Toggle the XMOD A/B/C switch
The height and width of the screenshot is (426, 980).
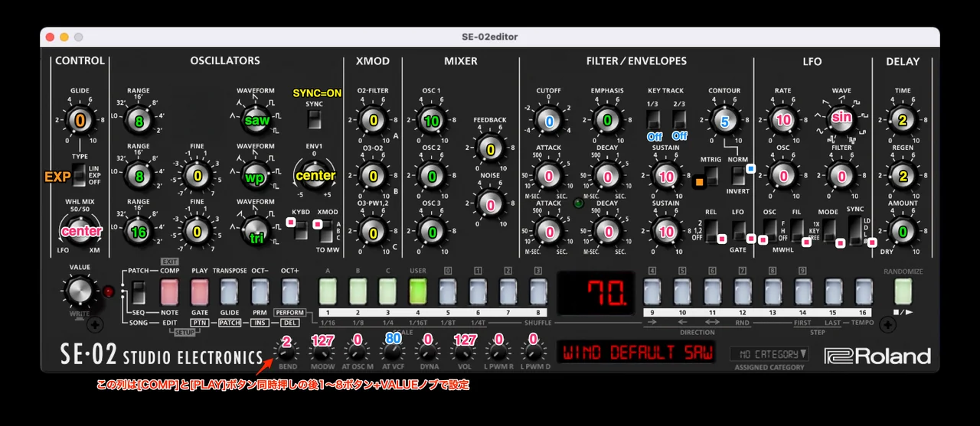coord(327,230)
